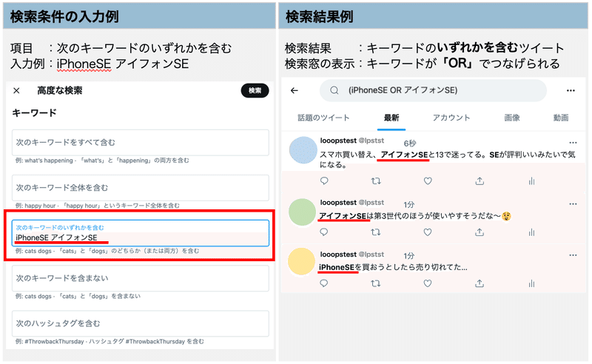This screenshot has height=364, width=592.
Task: Open the three-dot menu beside search bar
Action: 571,90
